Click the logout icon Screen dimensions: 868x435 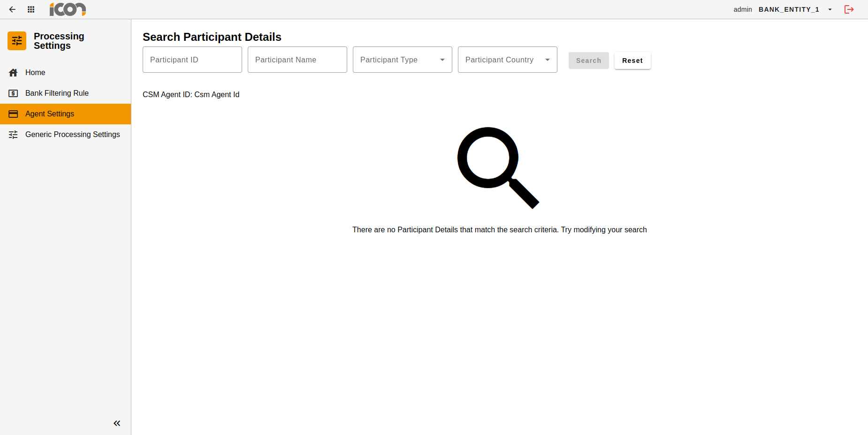pos(849,9)
